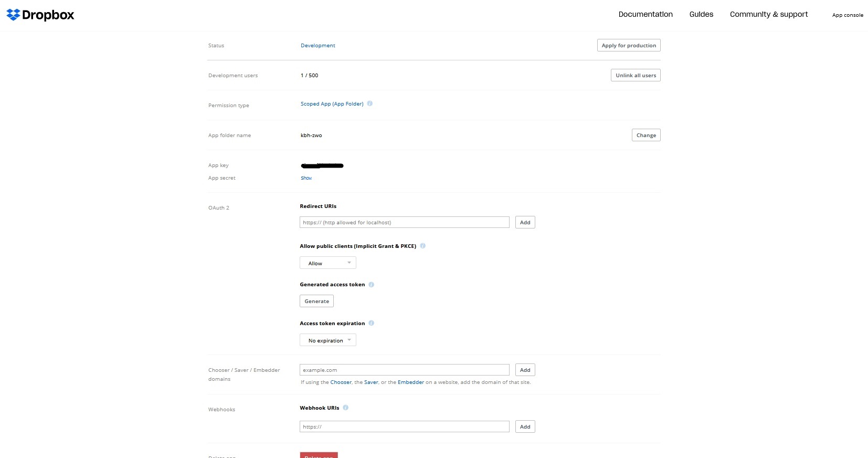This screenshot has width=868, height=458.
Task: Focus the Redirect URIs input field
Action: 404,223
